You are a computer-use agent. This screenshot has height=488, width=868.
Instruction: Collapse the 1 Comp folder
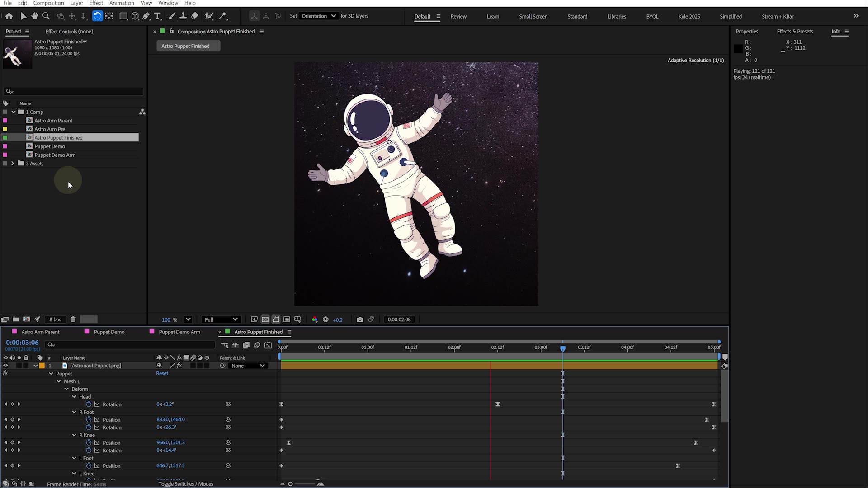click(x=14, y=112)
